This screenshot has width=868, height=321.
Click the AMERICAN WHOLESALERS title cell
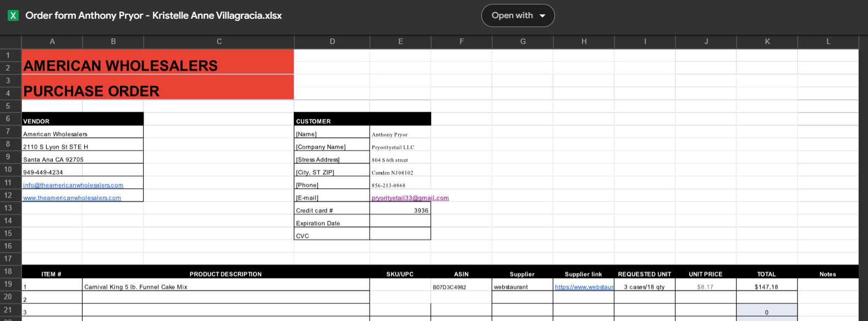[158, 62]
